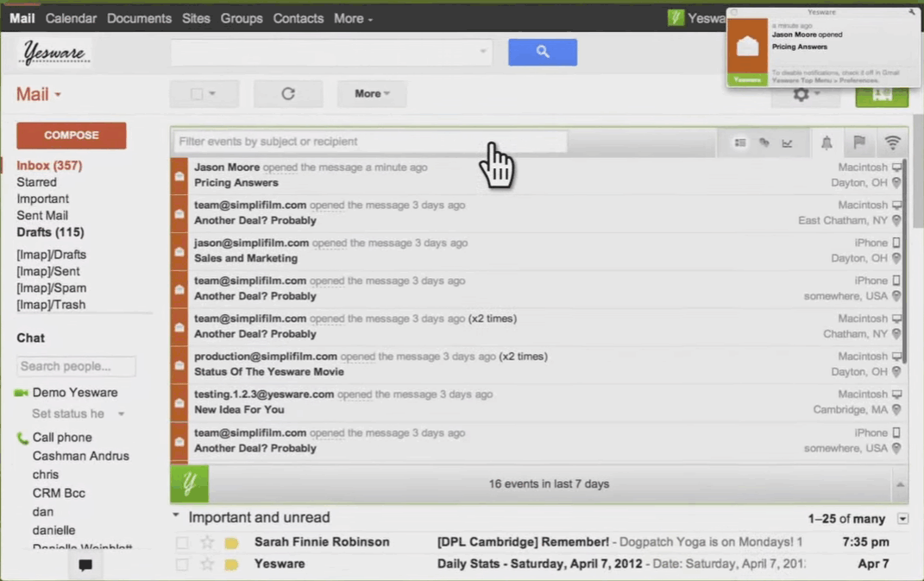Click the flag icon in Yesware bar
The image size is (924, 581).
pos(859,142)
